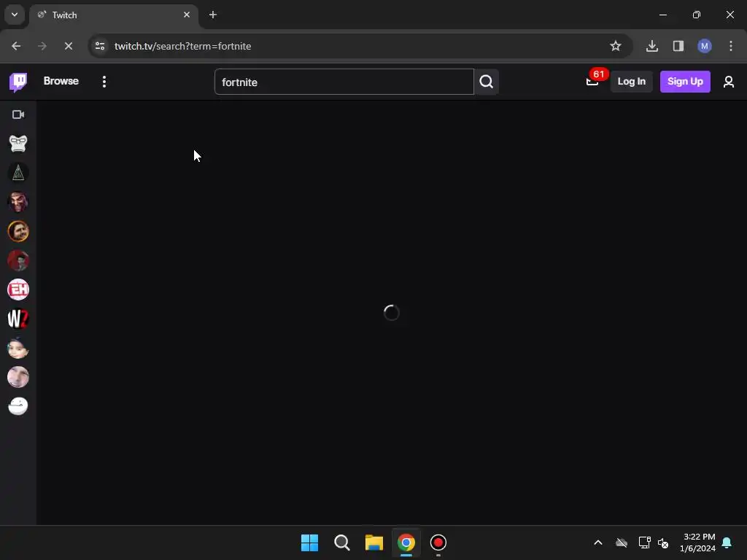
Task: Click the fortnite search input field
Action: [x=344, y=82]
